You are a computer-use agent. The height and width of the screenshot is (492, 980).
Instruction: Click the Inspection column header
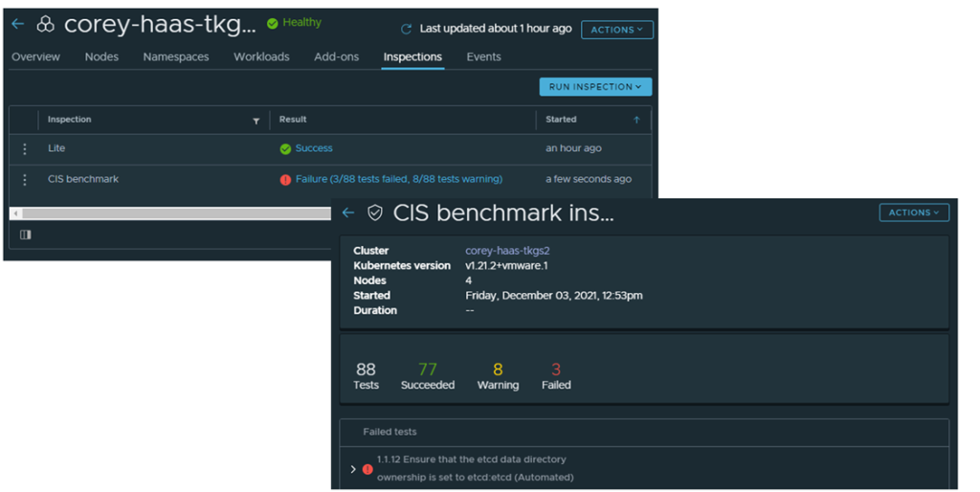[x=69, y=120]
